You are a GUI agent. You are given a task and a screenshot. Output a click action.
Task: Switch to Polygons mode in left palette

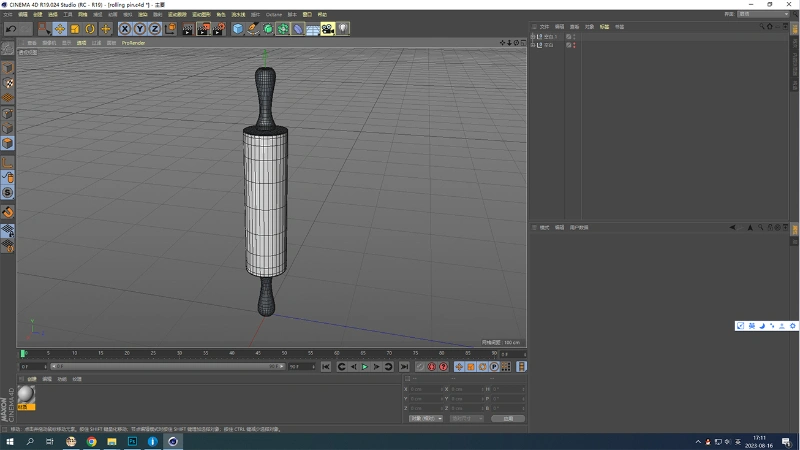[8, 143]
